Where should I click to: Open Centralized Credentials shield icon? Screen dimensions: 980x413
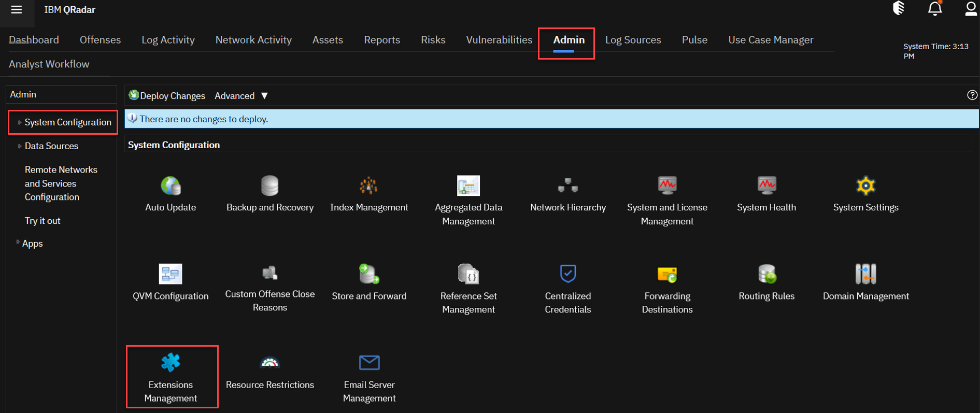(567, 274)
